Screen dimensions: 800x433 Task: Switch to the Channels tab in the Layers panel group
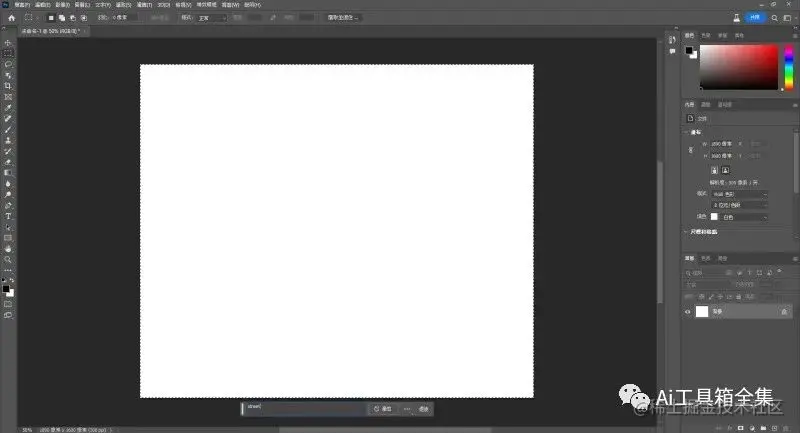coord(706,259)
